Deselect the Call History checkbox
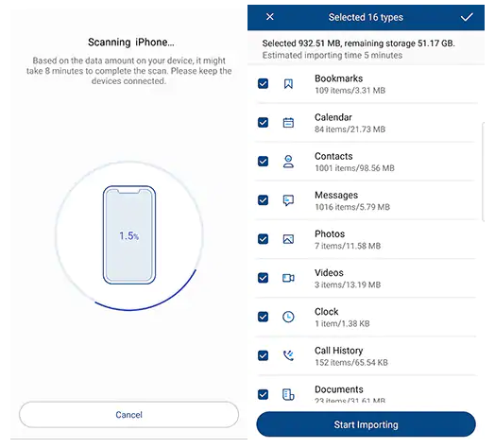Viewport: 495px width, 448px height. (263, 355)
